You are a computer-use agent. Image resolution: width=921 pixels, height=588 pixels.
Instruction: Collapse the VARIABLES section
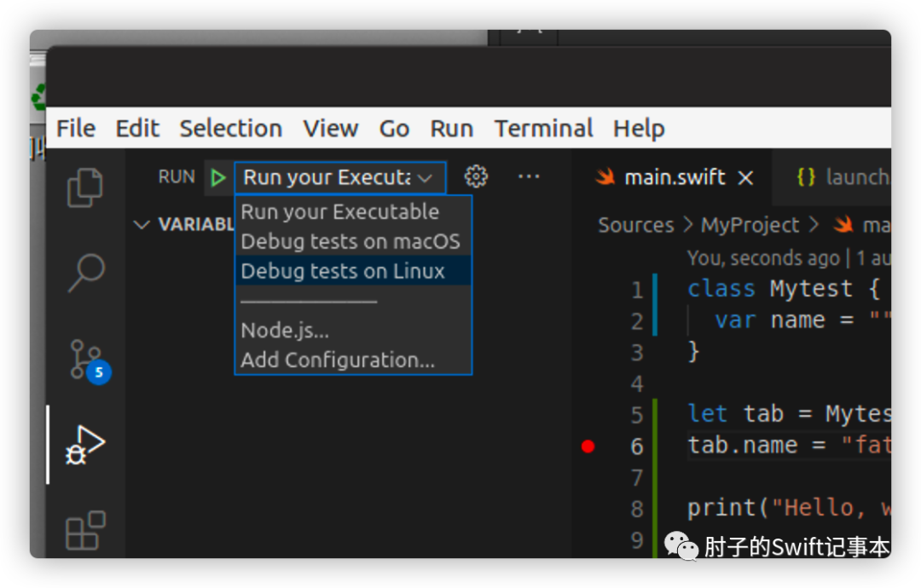142,225
